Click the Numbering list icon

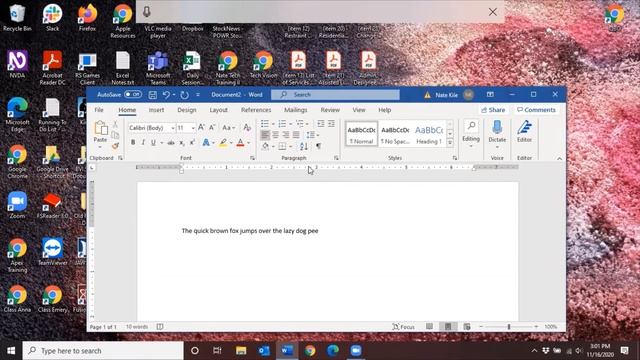pyautogui.click(x=282, y=123)
